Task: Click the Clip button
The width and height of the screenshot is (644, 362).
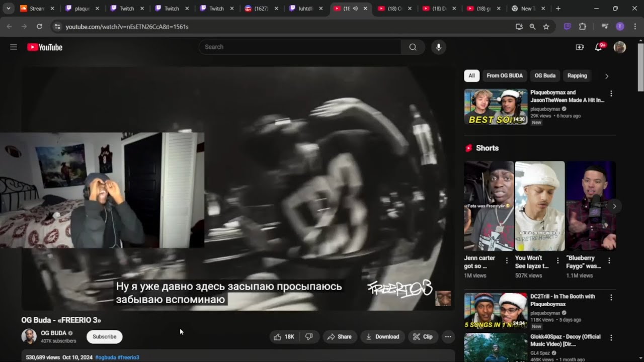Action: coord(423,337)
